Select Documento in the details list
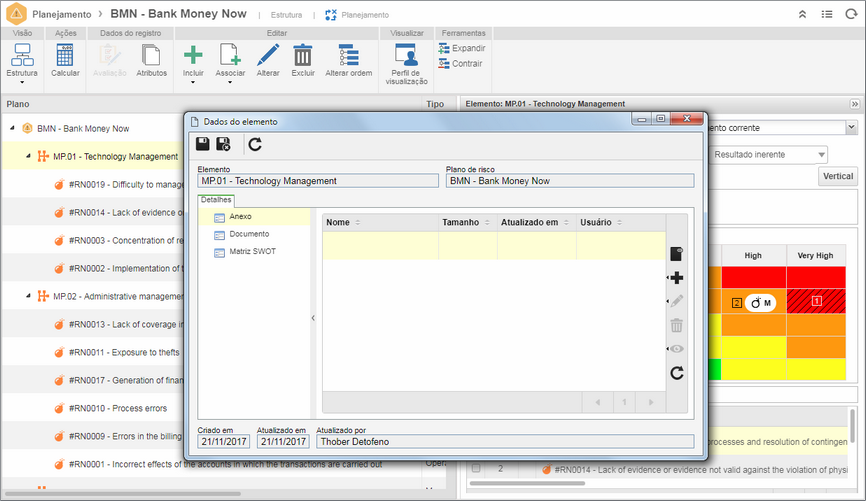Viewport: 866px width, 501px height. point(249,234)
